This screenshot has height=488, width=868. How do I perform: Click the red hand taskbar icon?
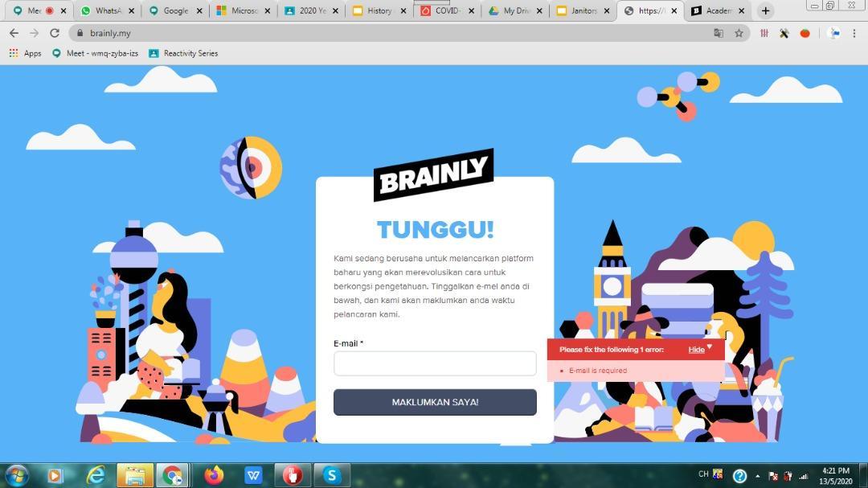[293, 475]
